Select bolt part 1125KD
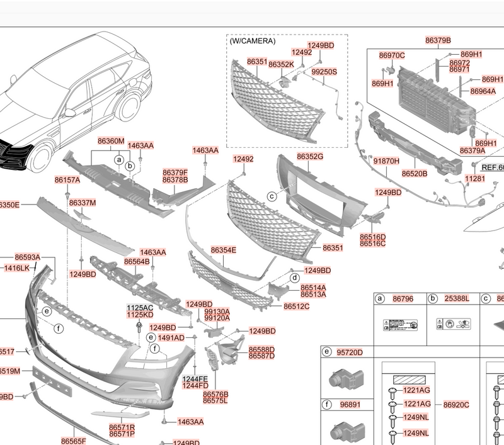 click(x=140, y=315)
